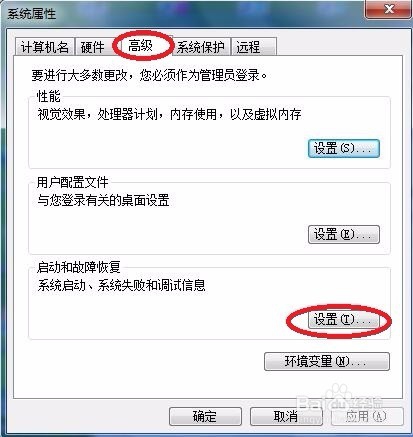Open startup and recovery 设置(T) button

click(x=344, y=320)
